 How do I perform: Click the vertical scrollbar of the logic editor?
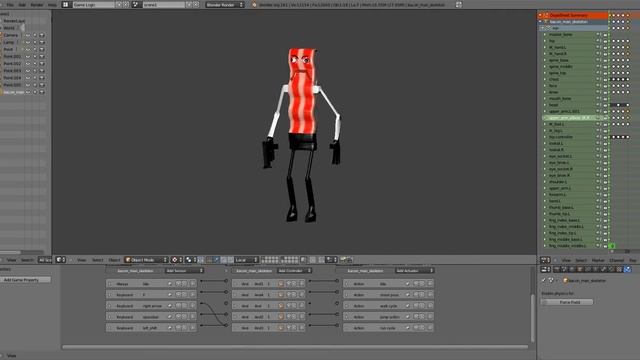[532, 318]
